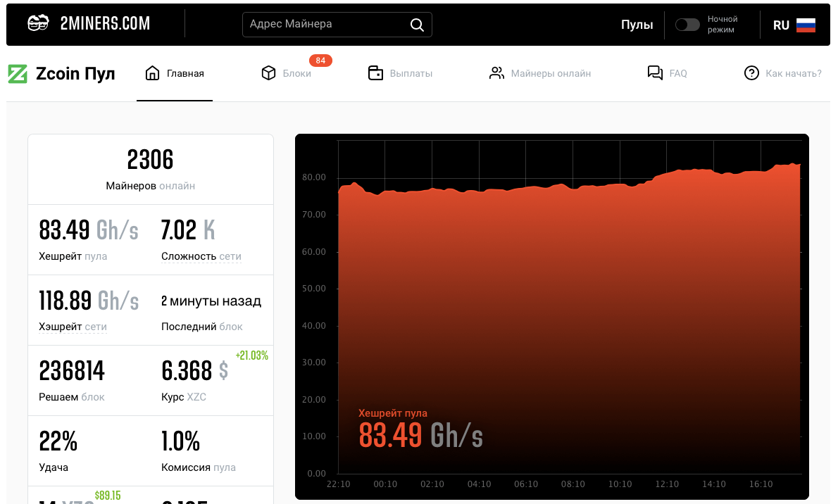Click the 16:10 time axis label

pyautogui.click(x=761, y=484)
